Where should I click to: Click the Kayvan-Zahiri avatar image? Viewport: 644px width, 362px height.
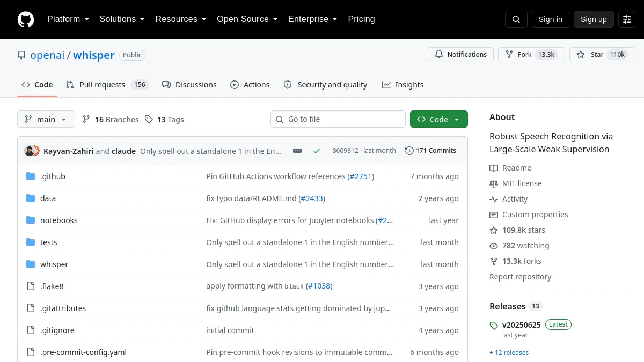(x=29, y=151)
